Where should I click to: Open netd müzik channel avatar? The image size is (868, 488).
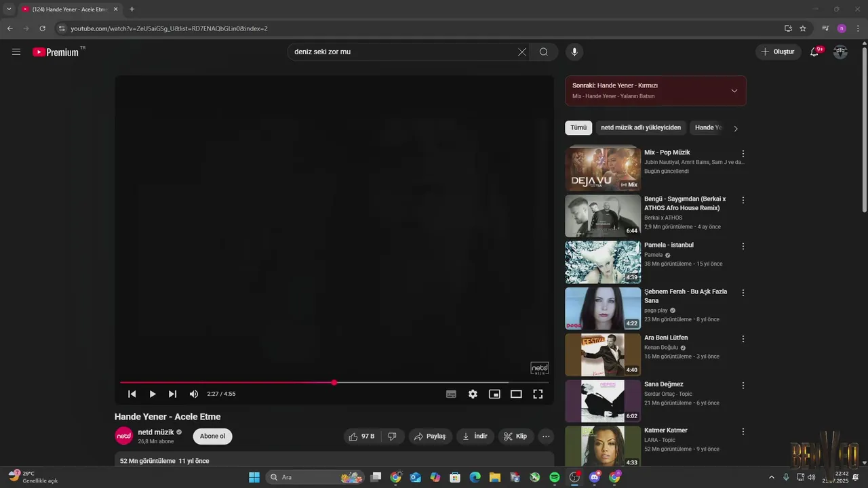[124, 436]
